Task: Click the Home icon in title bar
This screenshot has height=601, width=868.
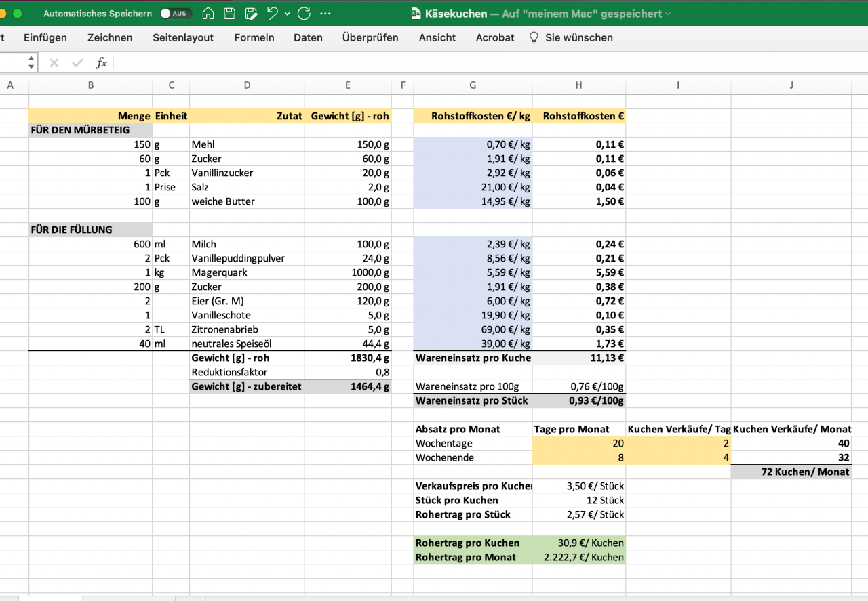Action: point(209,14)
